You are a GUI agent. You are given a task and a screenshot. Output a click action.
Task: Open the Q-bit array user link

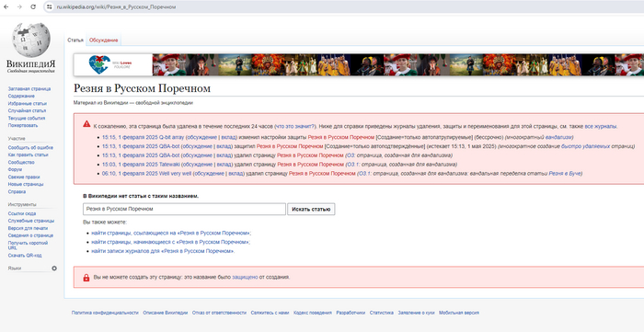(171, 137)
